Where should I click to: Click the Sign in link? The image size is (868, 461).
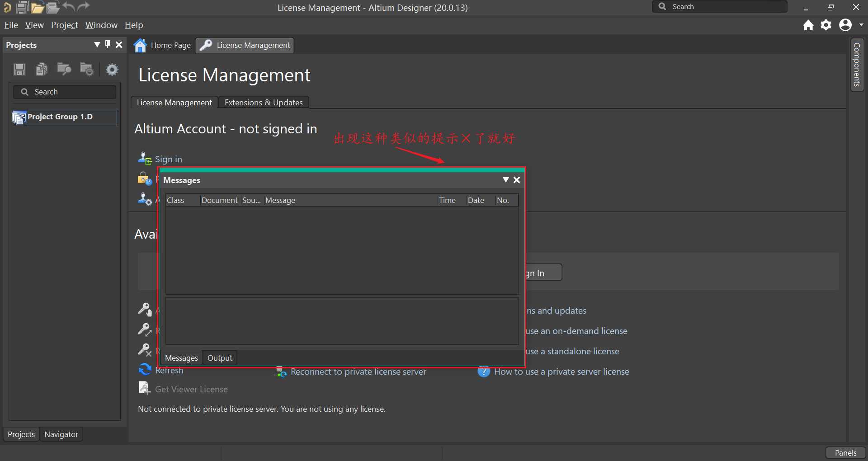coord(169,159)
